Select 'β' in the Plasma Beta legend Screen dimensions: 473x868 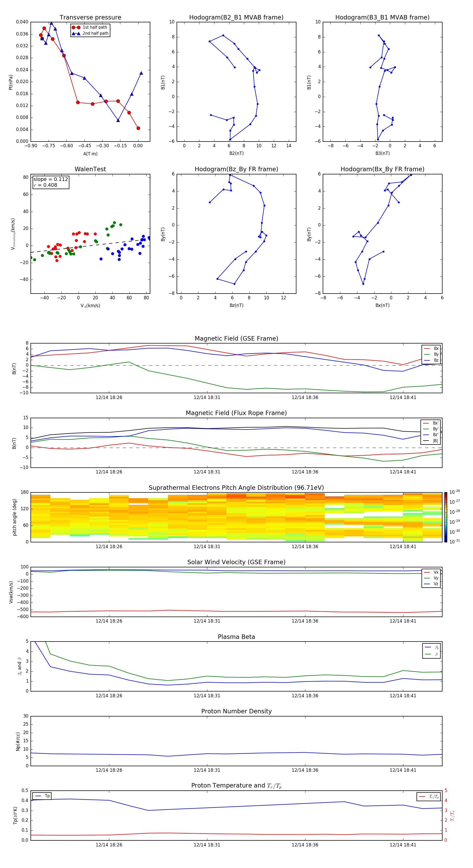click(x=431, y=654)
